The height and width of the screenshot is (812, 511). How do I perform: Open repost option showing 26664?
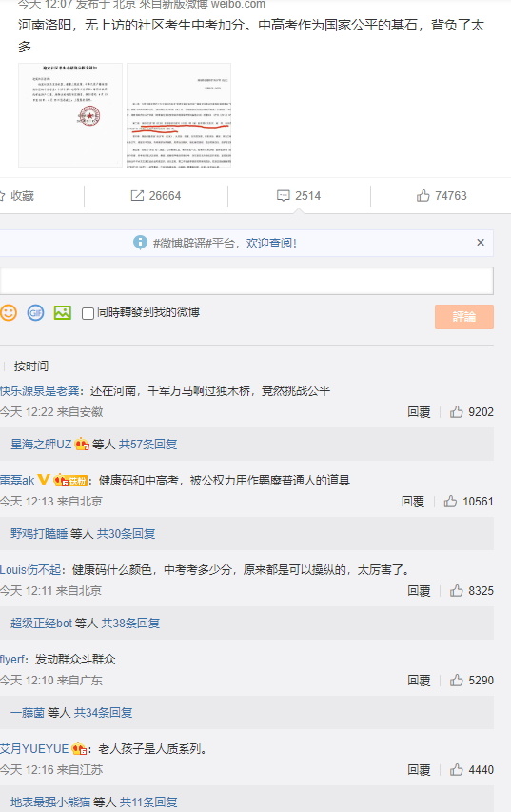tap(156, 196)
